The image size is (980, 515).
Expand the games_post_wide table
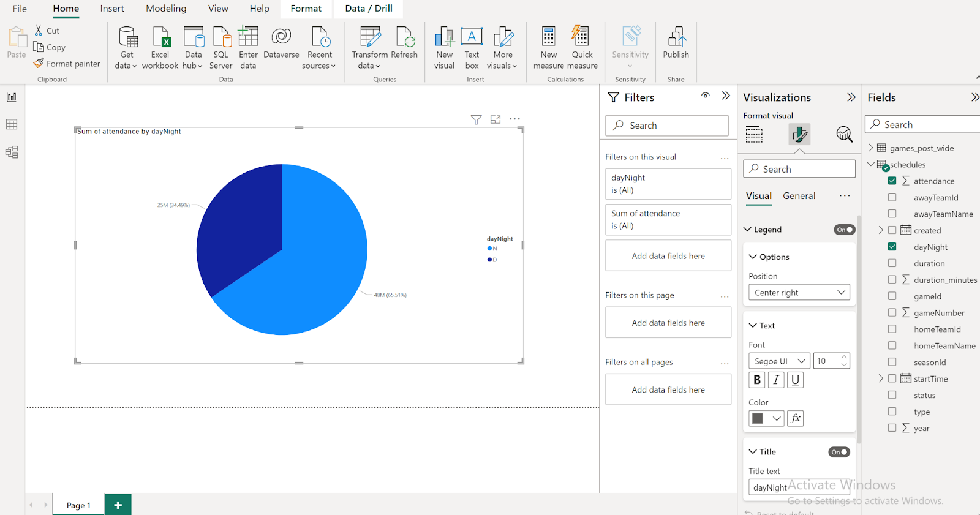(871, 148)
